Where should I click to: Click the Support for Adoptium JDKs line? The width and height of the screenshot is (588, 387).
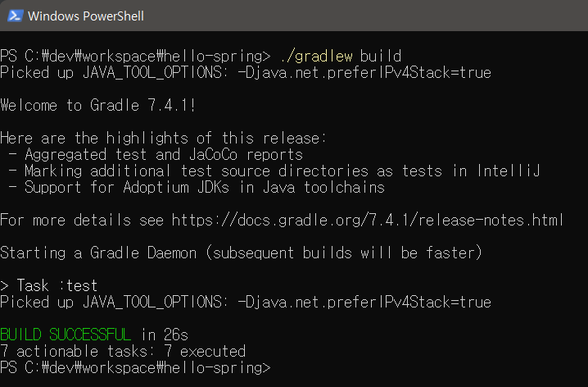tap(197, 187)
